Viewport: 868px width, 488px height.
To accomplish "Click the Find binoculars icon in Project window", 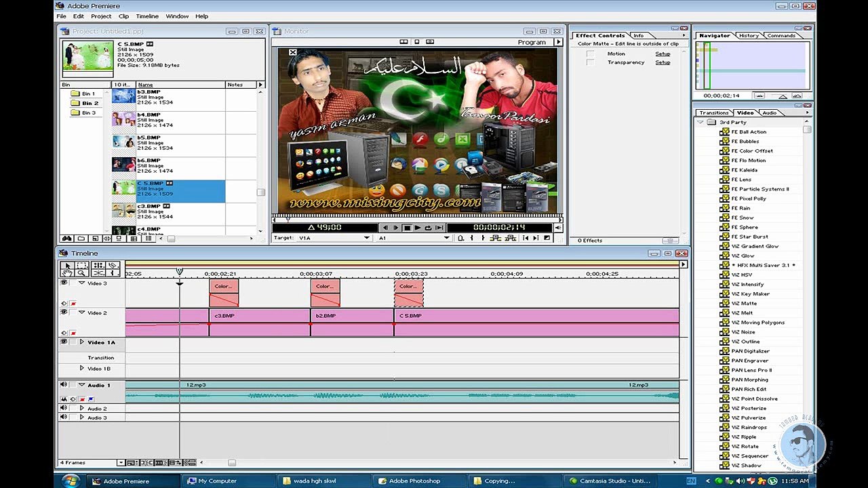I will [x=67, y=239].
